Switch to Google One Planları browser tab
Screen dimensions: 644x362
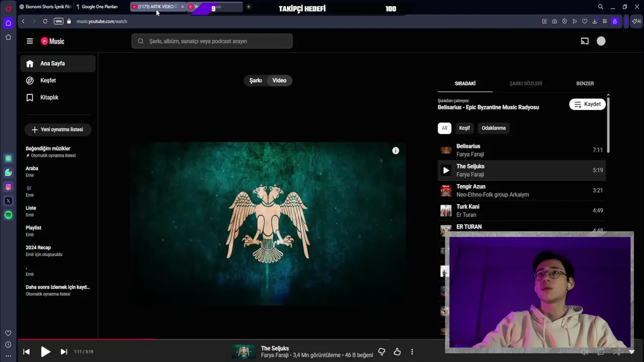(x=99, y=7)
